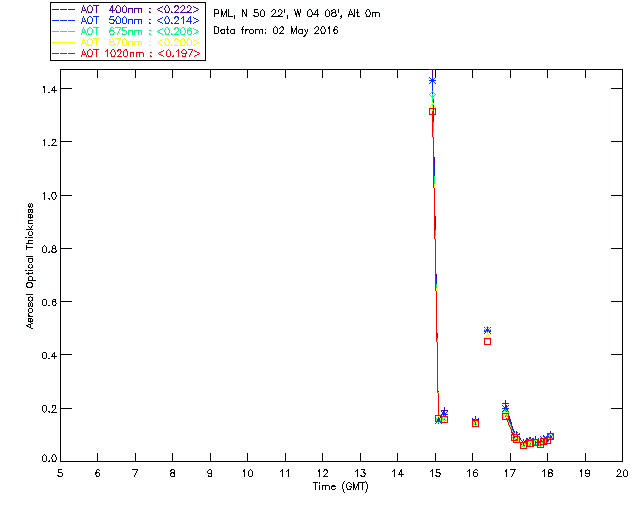This screenshot has height=512, width=640.
Task: Click the 10 x-axis tick label
Action: [247, 473]
